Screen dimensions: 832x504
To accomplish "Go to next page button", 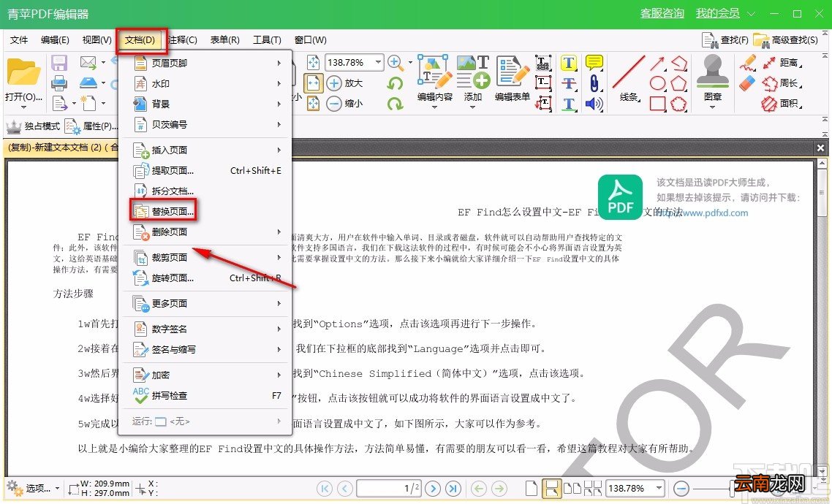I will [x=433, y=488].
